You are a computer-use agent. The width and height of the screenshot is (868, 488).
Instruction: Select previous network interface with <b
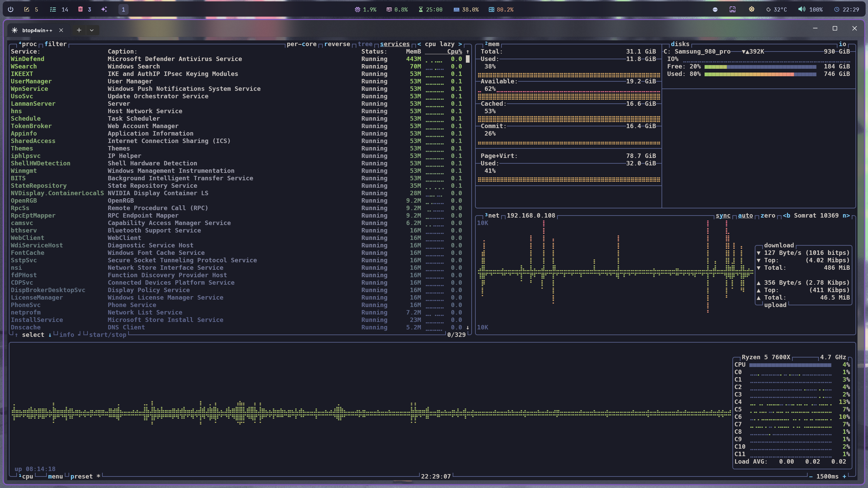click(786, 216)
